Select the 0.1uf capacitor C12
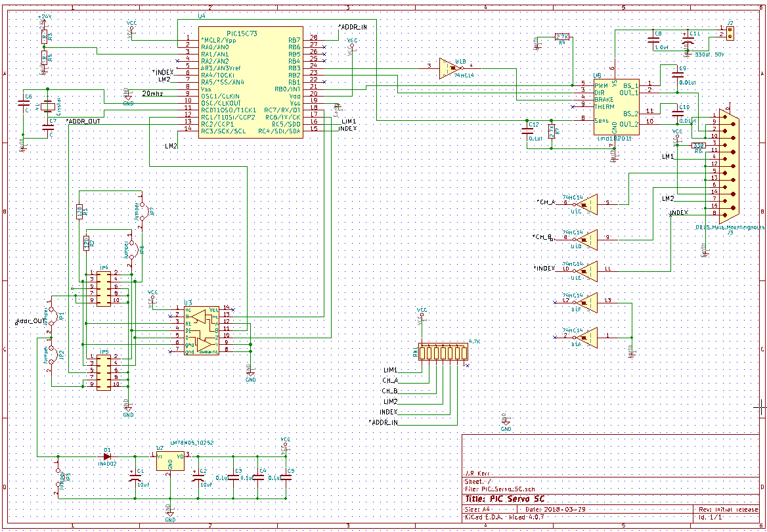This screenshot has width=767, height=532. 527,131
